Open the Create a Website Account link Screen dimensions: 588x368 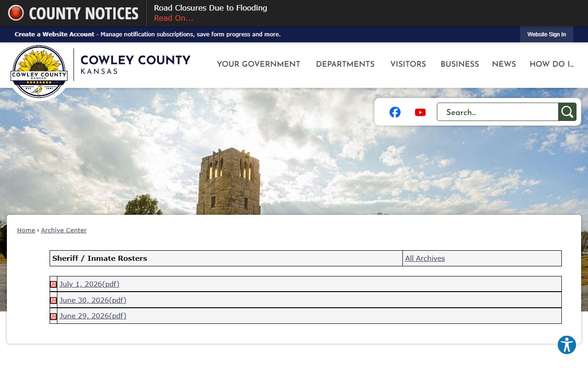pos(54,34)
